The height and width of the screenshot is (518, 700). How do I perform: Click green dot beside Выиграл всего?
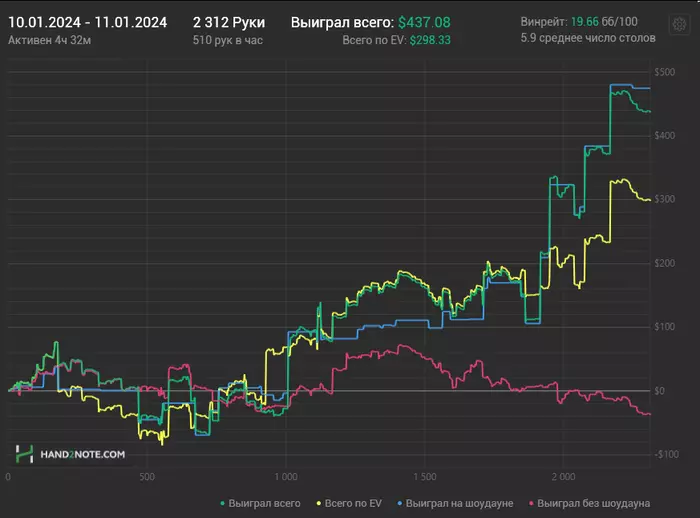click(x=222, y=504)
